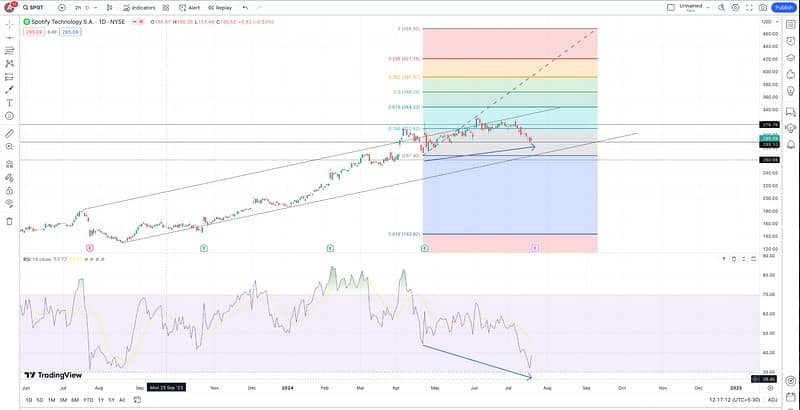Take a chart snapshot with camera icon
This screenshot has width=800, height=410.
click(763, 7)
